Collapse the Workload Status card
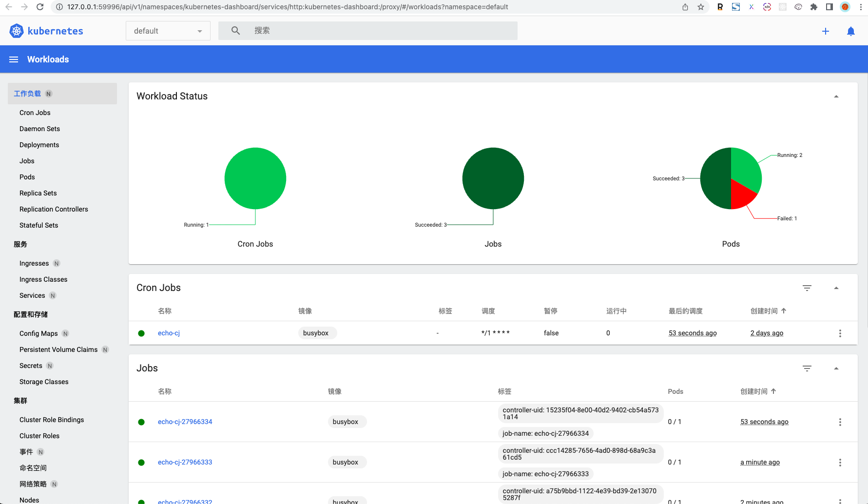The width and height of the screenshot is (868, 504). [x=836, y=97]
